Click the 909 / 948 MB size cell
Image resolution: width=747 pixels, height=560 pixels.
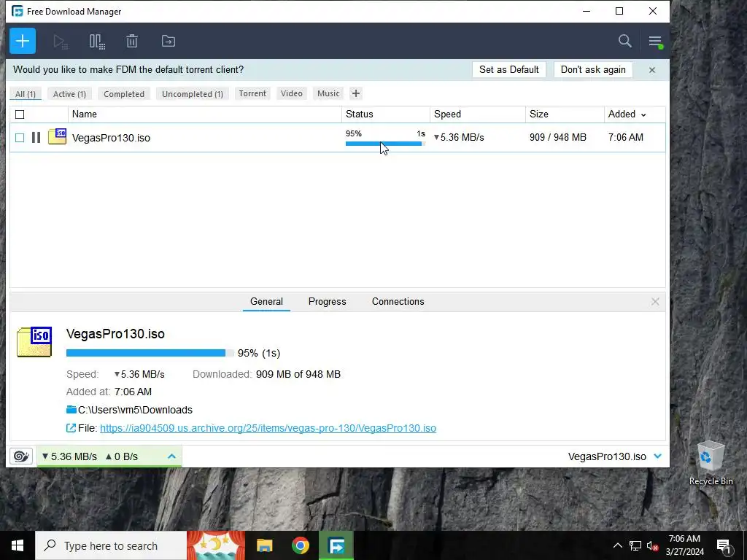pos(558,137)
